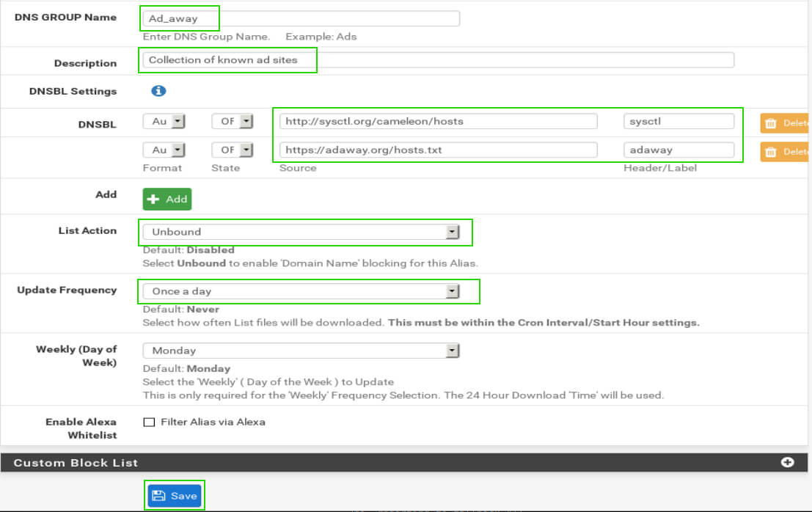Open Format dropdown for adaway row
Image resolution: width=812 pixels, height=512 pixels.
point(164,150)
